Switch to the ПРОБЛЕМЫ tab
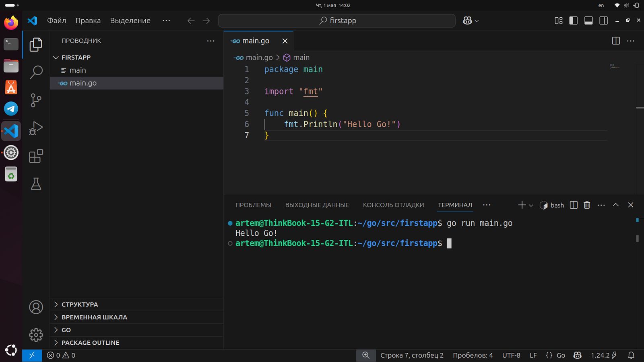 (253, 205)
